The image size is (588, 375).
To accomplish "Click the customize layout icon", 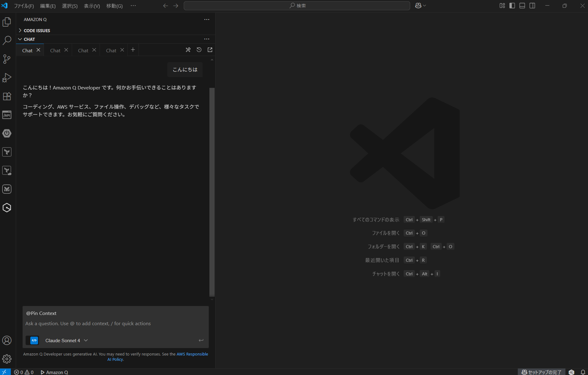I will click(x=502, y=6).
